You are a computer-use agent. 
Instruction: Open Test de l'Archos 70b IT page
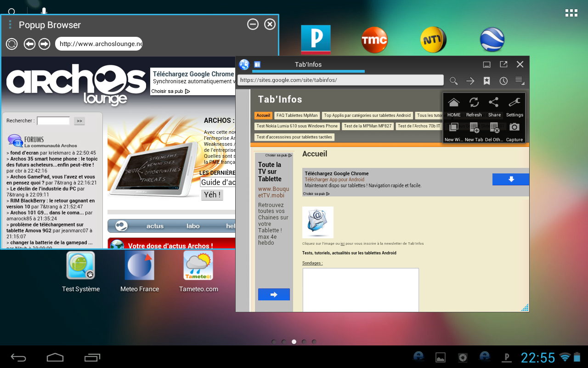pyautogui.click(x=419, y=126)
